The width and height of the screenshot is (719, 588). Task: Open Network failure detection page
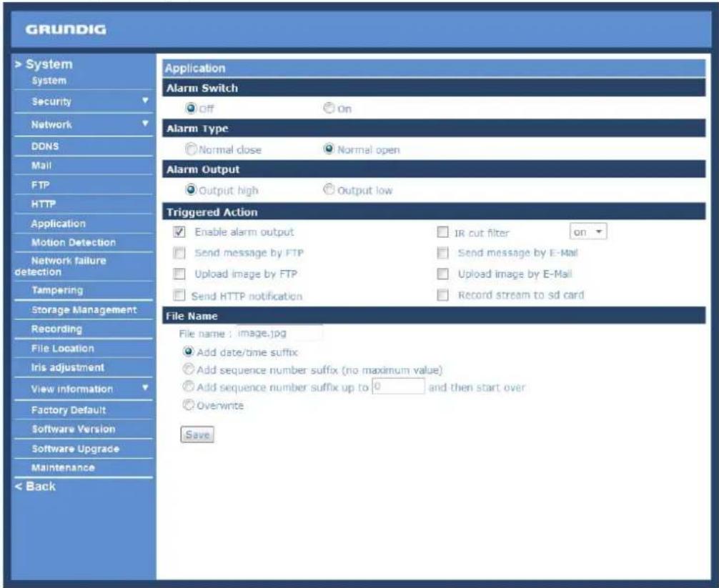[61, 266]
